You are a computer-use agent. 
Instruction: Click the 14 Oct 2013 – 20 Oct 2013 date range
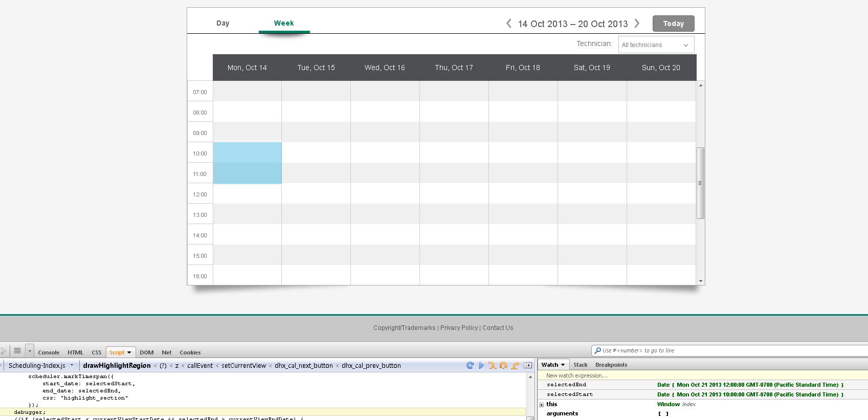pyautogui.click(x=573, y=24)
